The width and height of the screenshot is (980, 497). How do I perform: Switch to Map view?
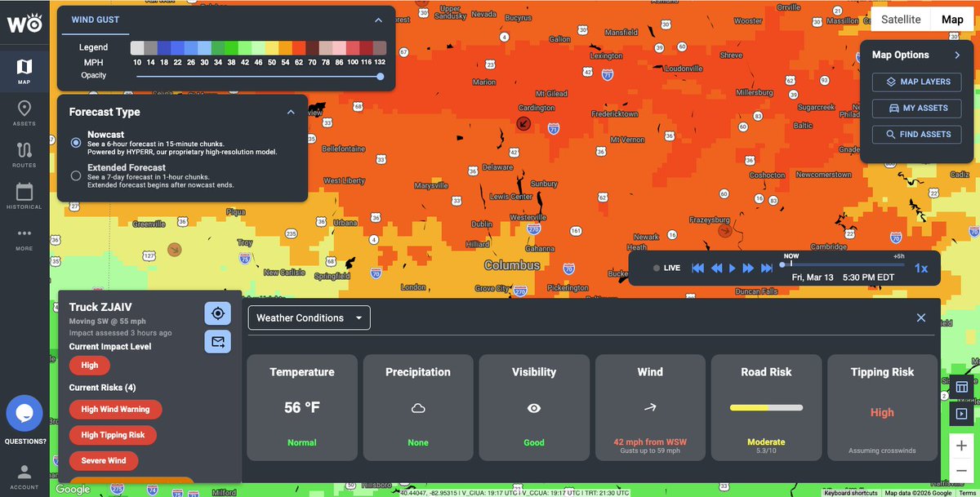[952, 20]
